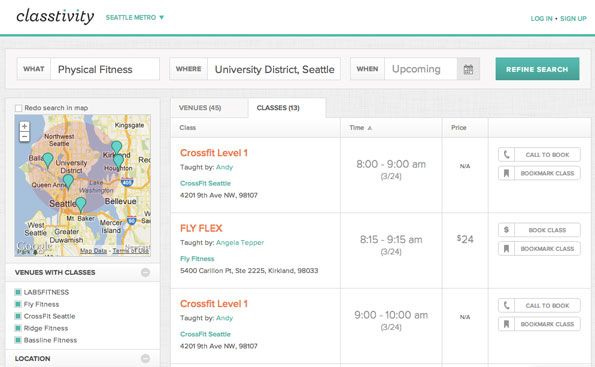The height and width of the screenshot is (367, 595).
Task: Click bookmark icon for FLY FLEX class
Action: pyautogui.click(x=506, y=249)
